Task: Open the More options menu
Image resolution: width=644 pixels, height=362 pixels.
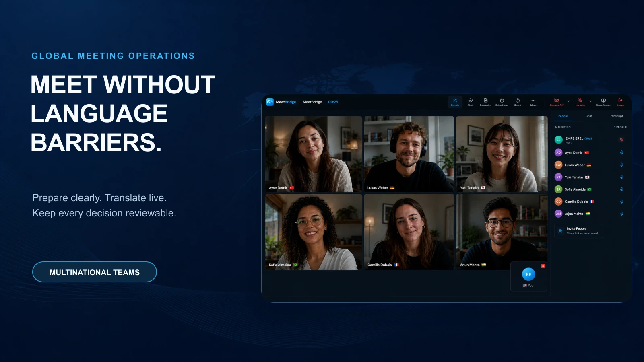Action: [533, 102]
